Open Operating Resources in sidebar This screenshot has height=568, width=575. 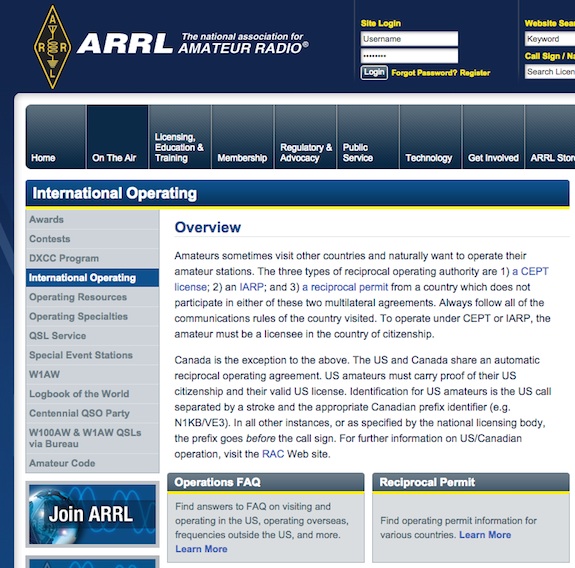click(92, 297)
